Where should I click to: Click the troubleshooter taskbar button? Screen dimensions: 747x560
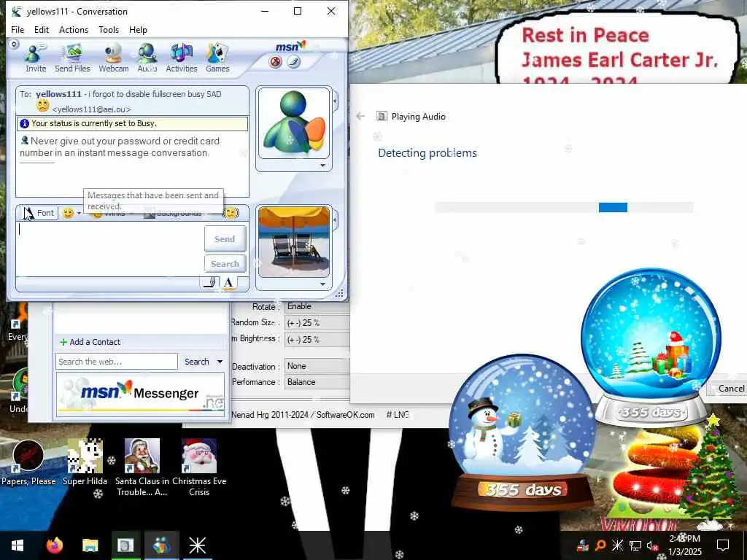pyautogui.click(x=125, y=545)
